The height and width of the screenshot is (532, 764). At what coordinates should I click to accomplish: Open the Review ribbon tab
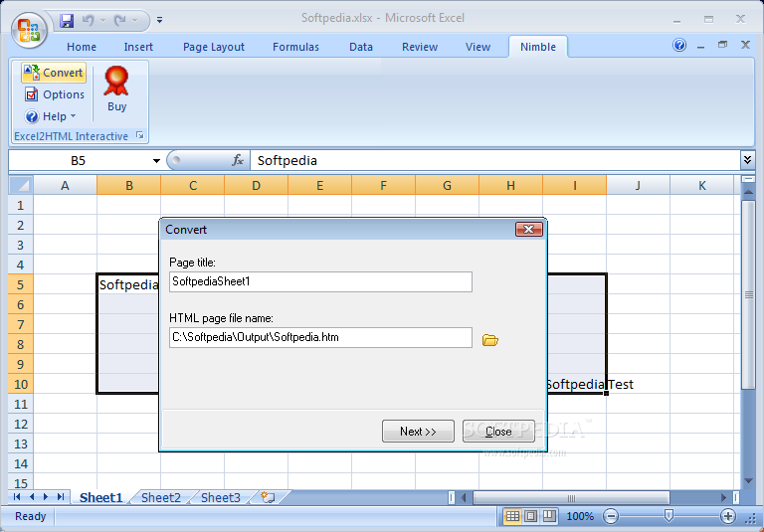click(x=420, y=47)
